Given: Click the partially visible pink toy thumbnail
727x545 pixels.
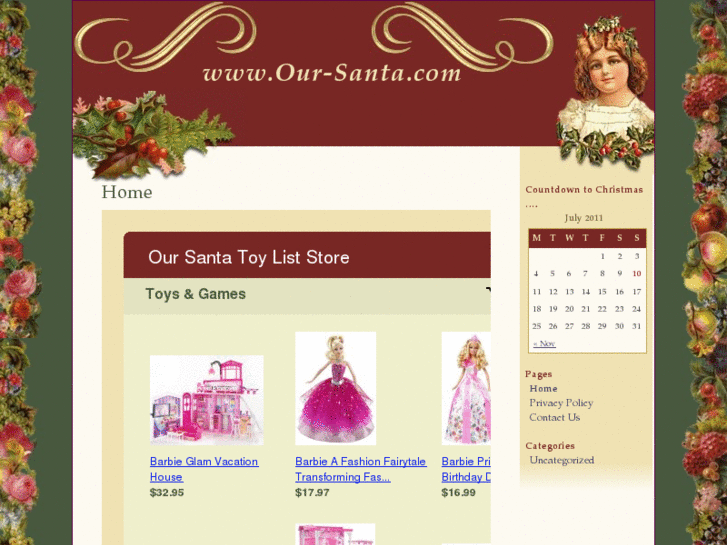Looking at the screenshot, I should point(335,534).
